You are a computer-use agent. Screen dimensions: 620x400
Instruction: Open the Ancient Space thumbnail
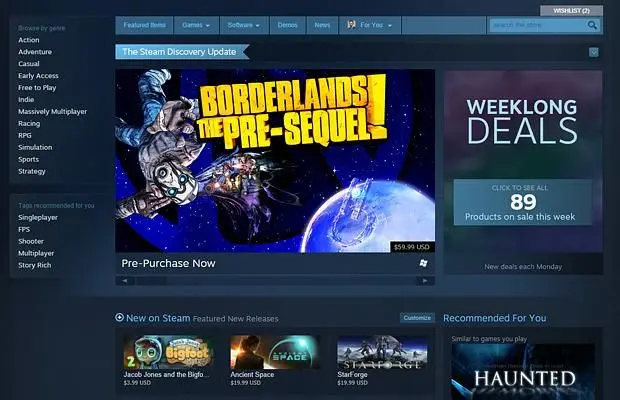click(275, 352)
